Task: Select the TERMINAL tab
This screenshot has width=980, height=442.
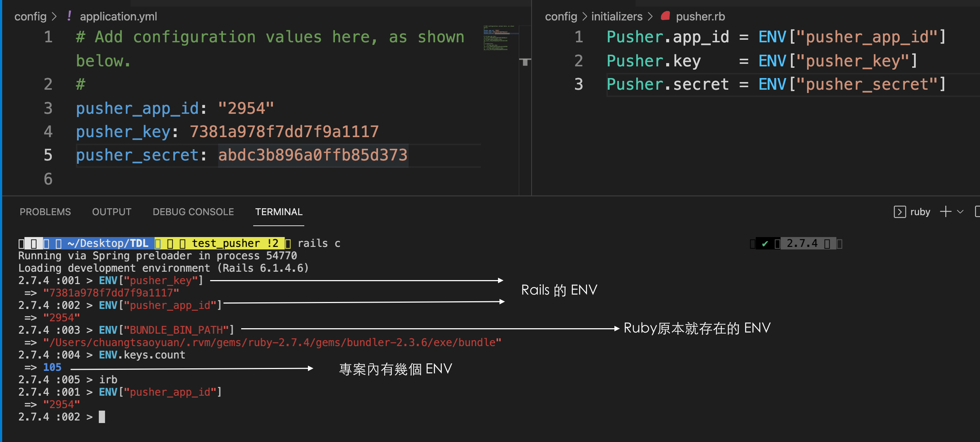Action: pyautogui.click(x=278, y=212)
